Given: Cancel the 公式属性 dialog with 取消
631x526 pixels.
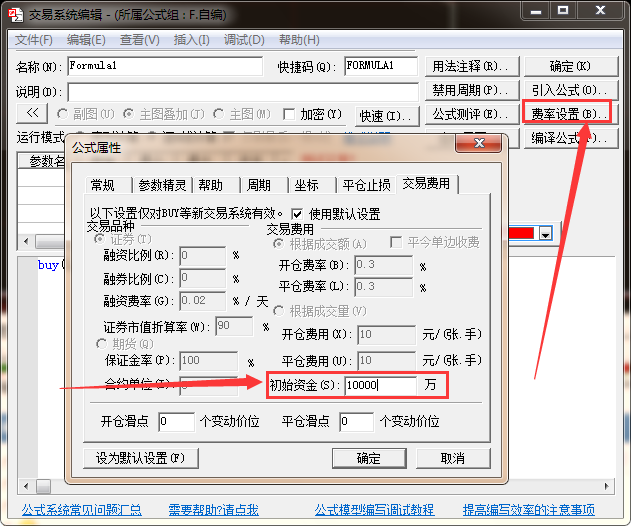Looking at the screenshot, I should [x=452, y=458].
